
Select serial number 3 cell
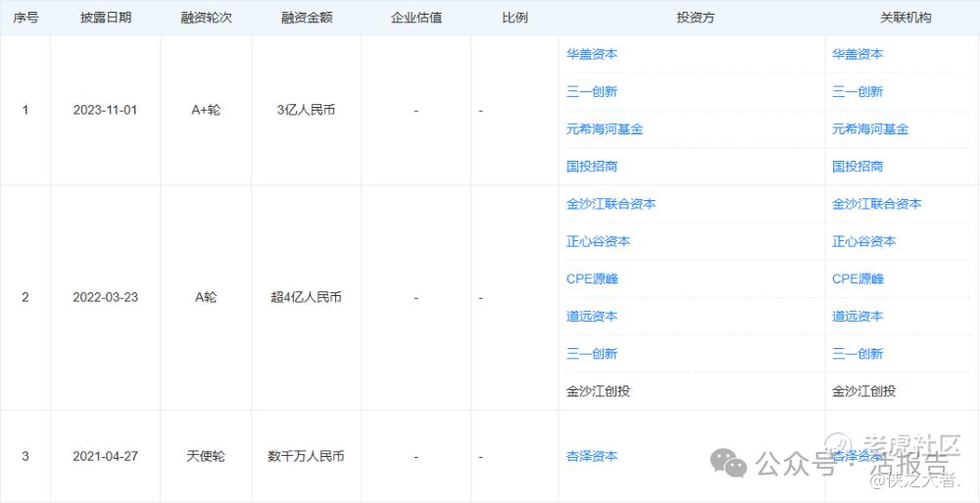click(x=25, y=457)
